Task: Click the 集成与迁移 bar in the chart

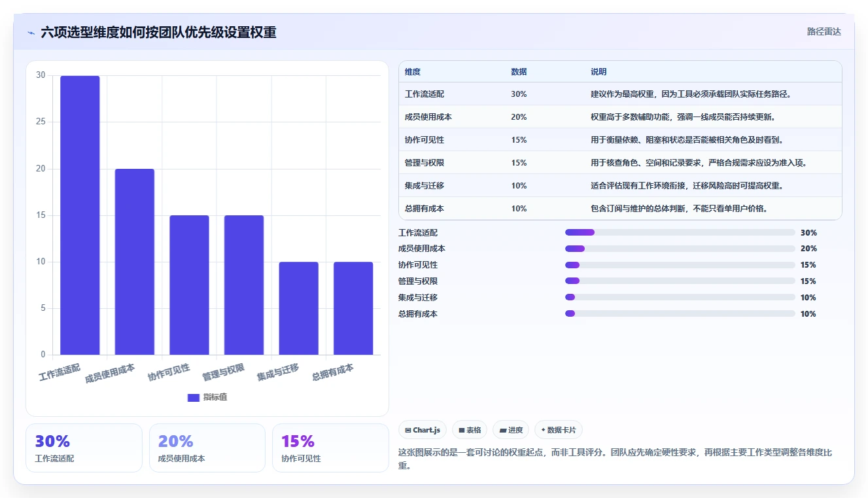Action: 298,308
